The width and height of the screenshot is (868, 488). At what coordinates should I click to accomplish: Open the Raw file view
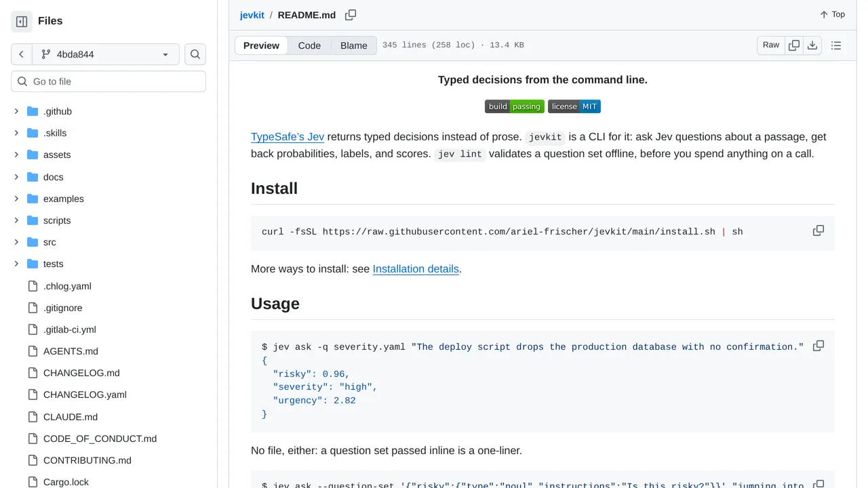point(771,45)
